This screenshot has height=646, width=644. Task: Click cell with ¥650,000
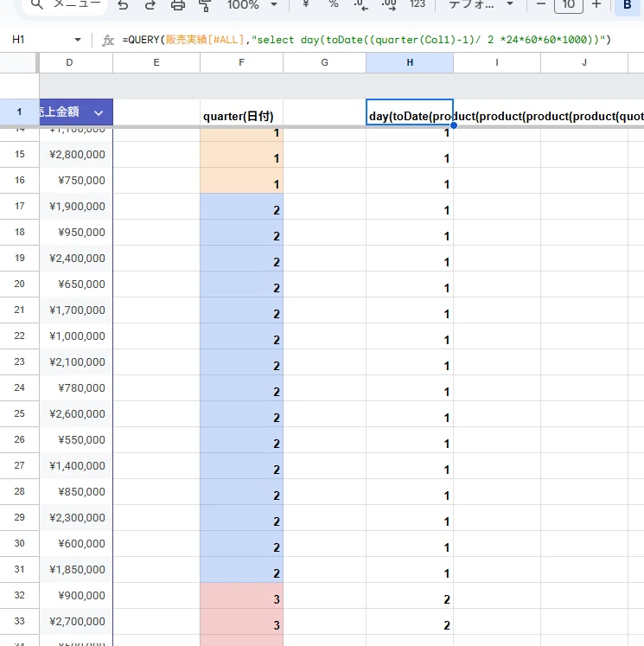76,285
